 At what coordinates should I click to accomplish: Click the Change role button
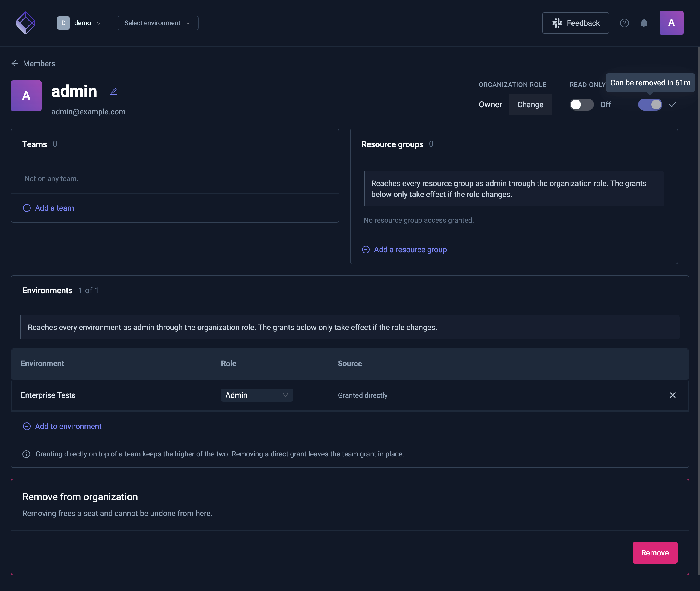530,105
